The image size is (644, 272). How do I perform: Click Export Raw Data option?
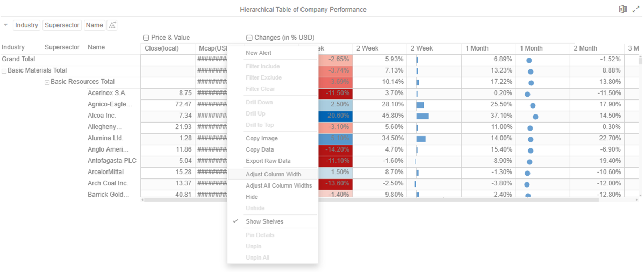click(268, 161)
